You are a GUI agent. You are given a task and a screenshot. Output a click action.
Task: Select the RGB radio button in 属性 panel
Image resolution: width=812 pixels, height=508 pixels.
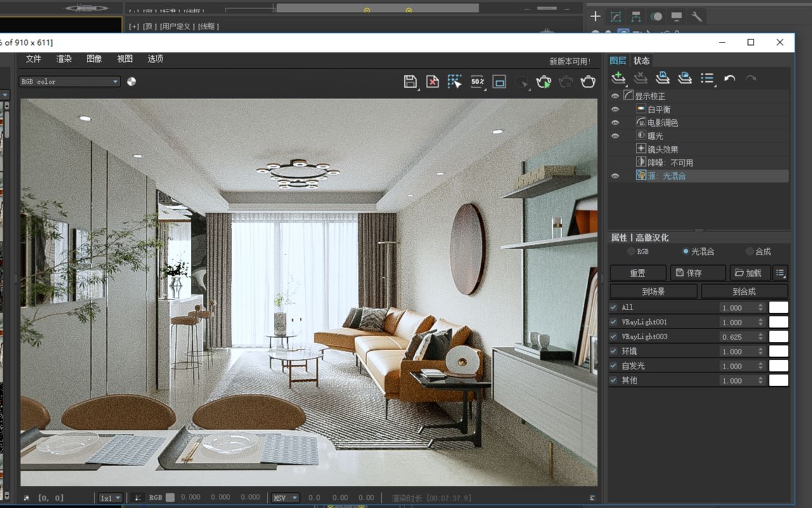click(x=632, y=251)
